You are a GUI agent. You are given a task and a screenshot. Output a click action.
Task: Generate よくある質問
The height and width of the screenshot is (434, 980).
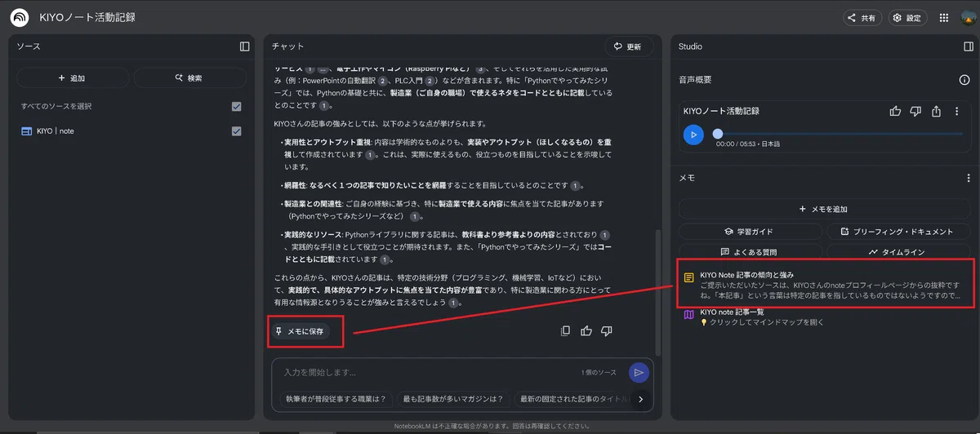coord(748,252)
